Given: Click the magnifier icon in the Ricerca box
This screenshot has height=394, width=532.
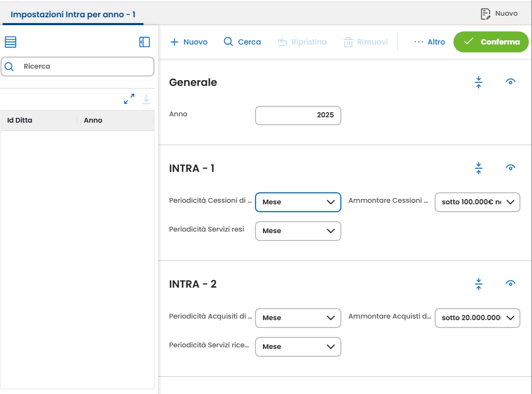Looking at the screenshot, I should click(x=9, y=67).
